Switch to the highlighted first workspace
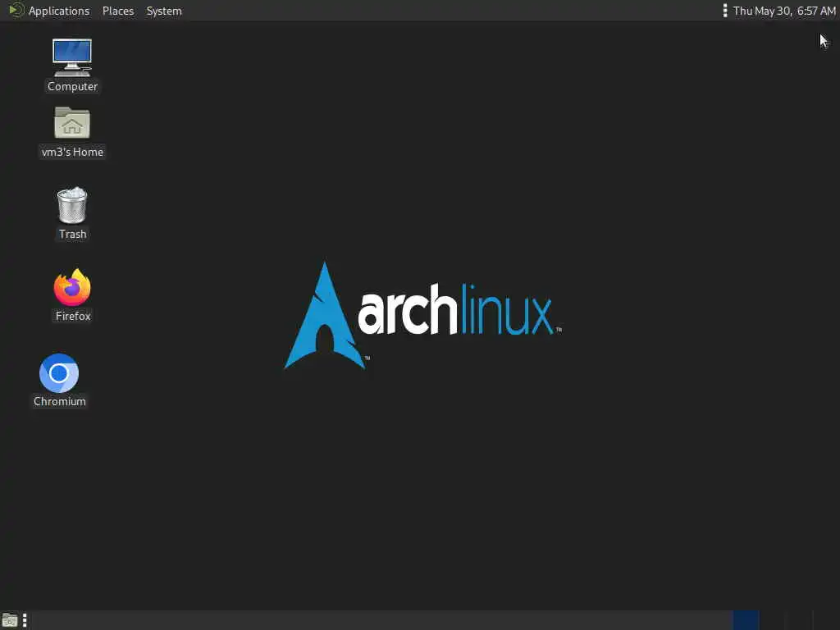Image resolution: width=840 pixels, height=630 pixels. point(746,620)
